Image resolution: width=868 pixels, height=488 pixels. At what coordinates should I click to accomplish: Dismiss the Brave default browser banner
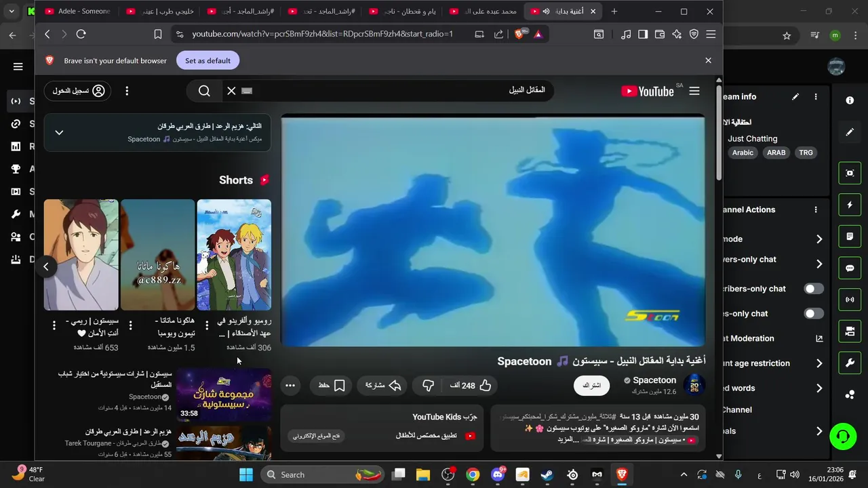click(x=708, y=60)
